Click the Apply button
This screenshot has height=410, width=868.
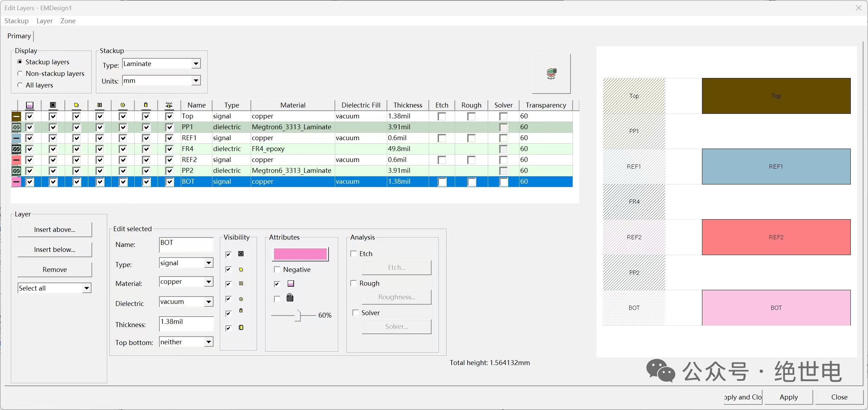[x=789, y=397]
